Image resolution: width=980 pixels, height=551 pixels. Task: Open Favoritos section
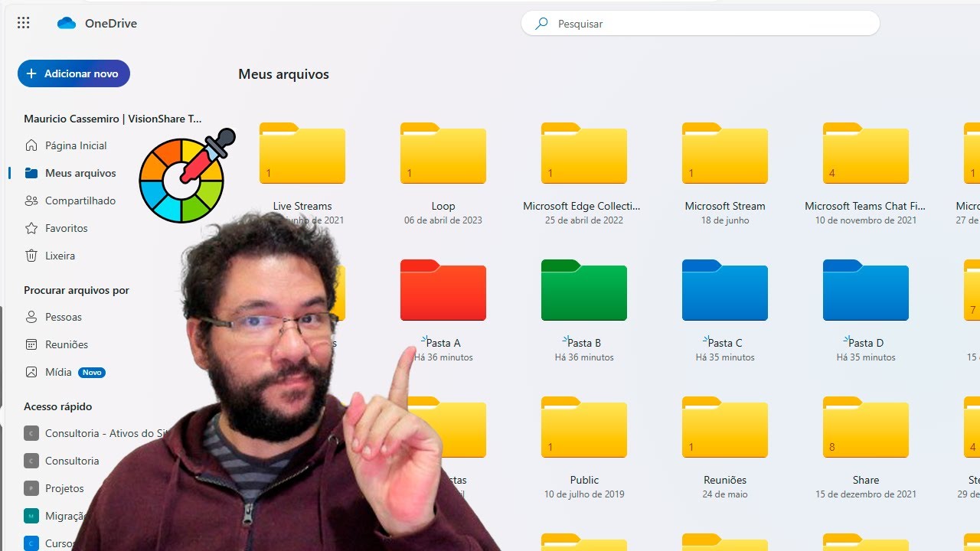67,228
